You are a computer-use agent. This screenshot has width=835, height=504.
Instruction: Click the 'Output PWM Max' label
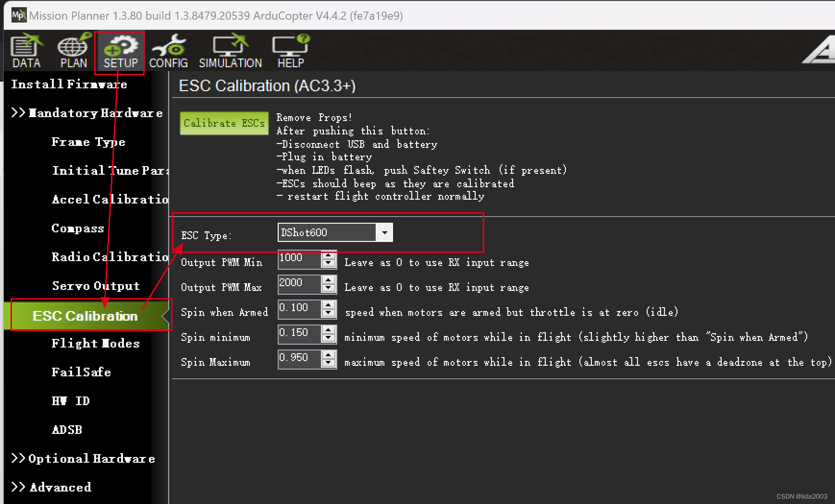coord(221,288)
